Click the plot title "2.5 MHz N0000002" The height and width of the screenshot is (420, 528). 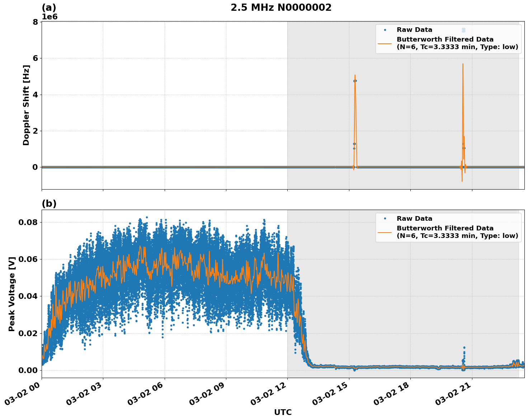pyautogui.click(x=281, y=8)
